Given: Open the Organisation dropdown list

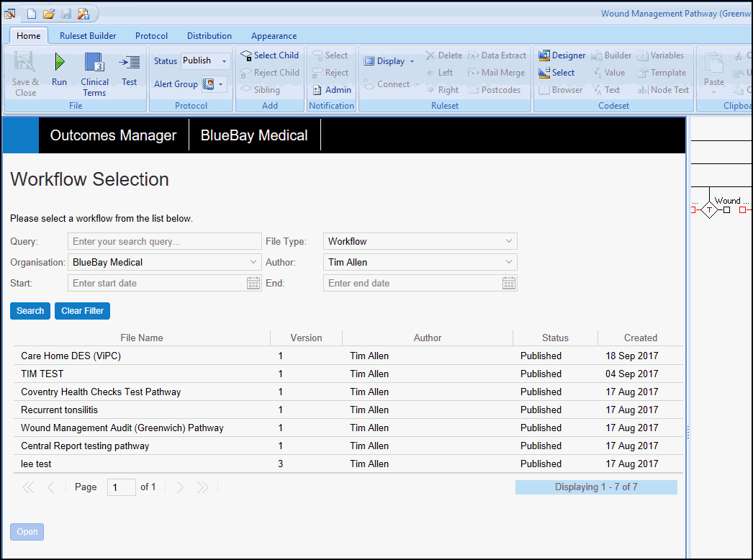Looking at the screenshot, I should click(x=253, y=263).
